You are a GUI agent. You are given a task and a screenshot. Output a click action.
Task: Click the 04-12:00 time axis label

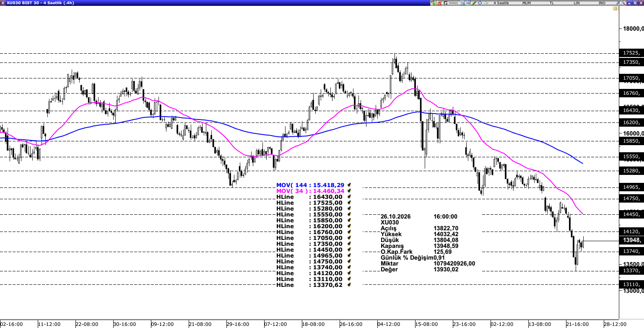coord(389,325)
